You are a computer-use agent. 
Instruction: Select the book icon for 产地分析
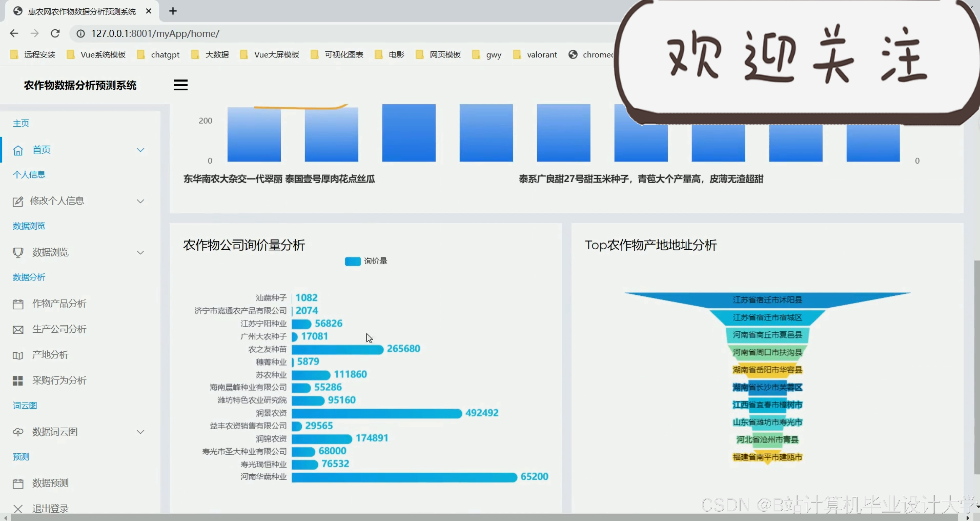[18, 355]
